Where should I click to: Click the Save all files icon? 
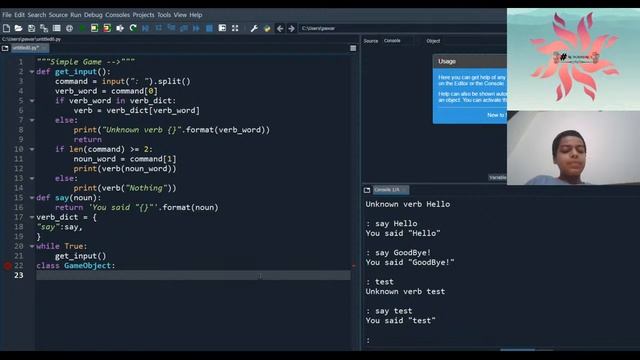[44, 28]
